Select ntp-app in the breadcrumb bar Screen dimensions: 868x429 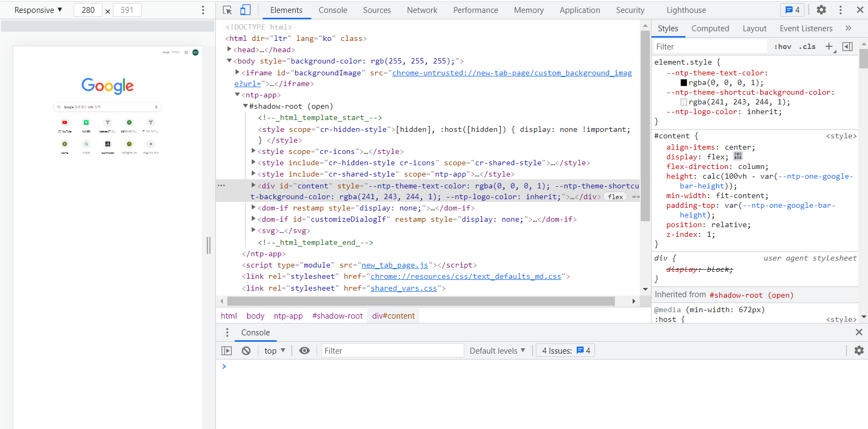288,315
